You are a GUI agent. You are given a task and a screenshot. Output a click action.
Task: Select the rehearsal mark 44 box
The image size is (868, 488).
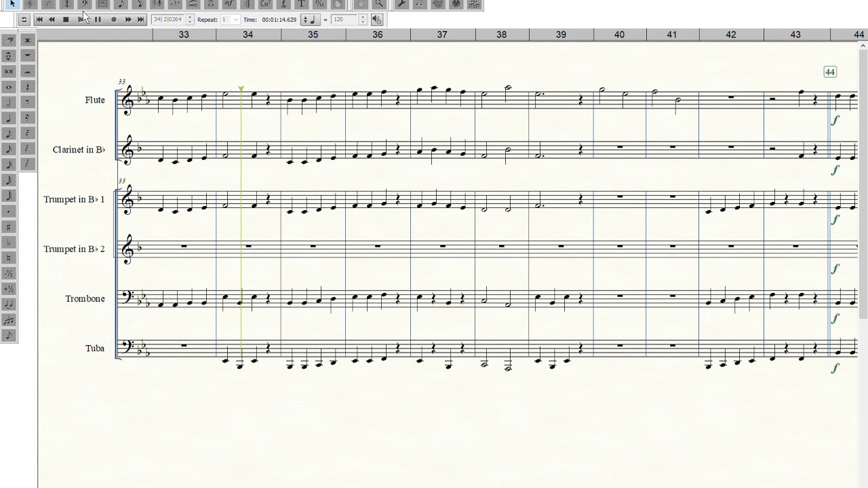click(830, 72)
